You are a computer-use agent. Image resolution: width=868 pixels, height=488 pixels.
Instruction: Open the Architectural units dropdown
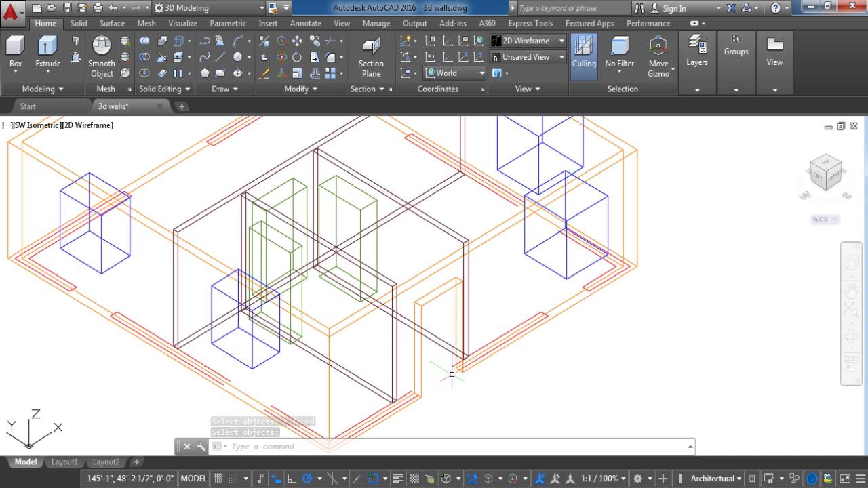click(x=716, y=479)
